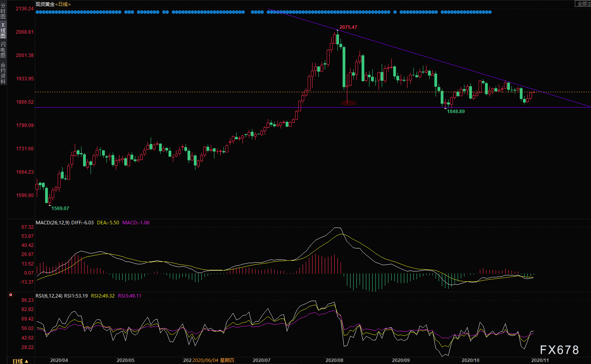Select the K线图 sidebar tab
This screenshot has width=591, height=364.
click(3, 31)
